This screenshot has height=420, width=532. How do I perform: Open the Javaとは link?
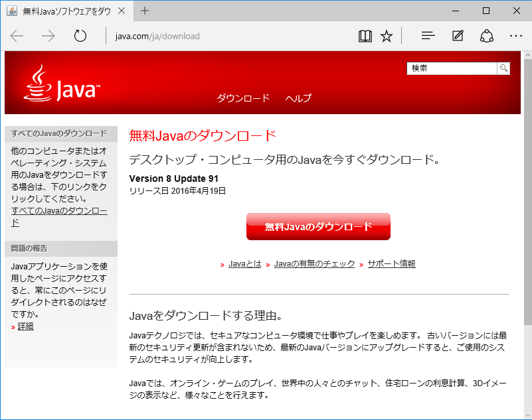coord(244,264)
